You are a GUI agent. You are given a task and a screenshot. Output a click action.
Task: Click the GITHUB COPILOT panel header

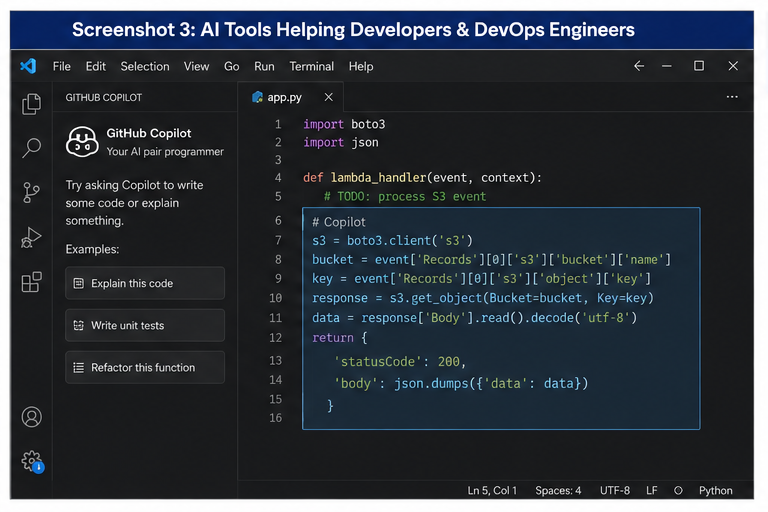pos(104,98)
